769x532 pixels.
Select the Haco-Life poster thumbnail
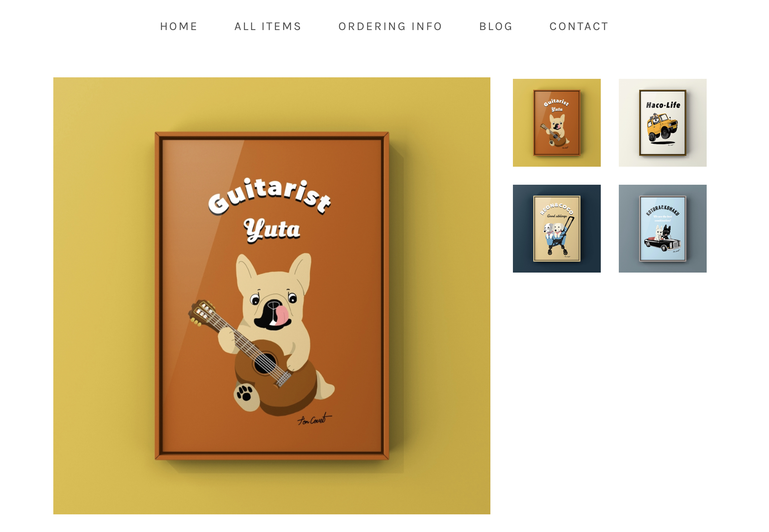point(663,123)
